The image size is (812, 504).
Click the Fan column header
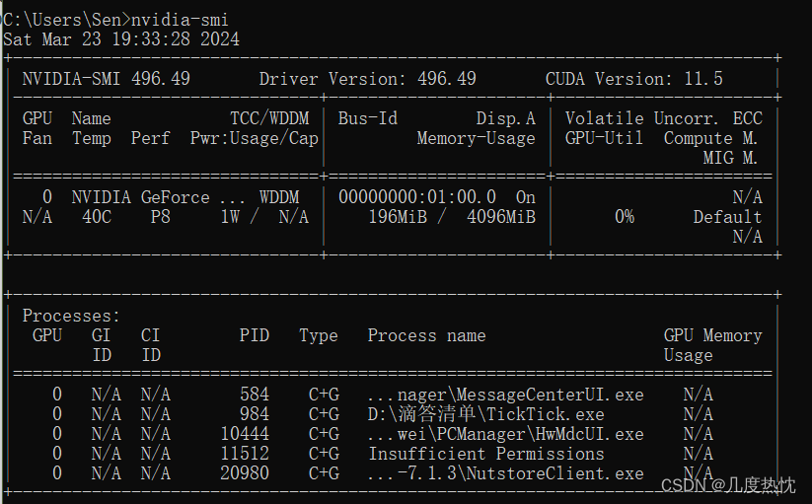[37, 138]
